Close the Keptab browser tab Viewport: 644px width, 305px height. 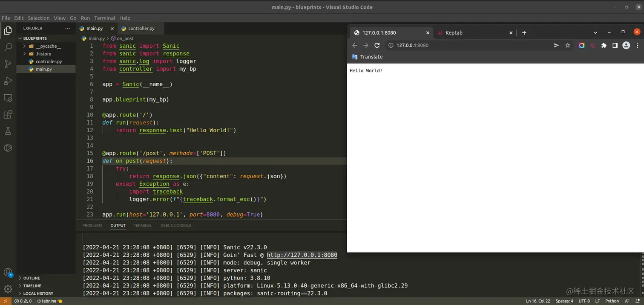pos(511,33)
